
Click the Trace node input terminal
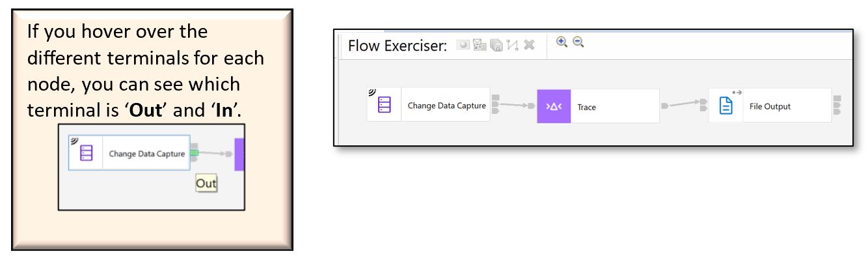coord(532,105)
